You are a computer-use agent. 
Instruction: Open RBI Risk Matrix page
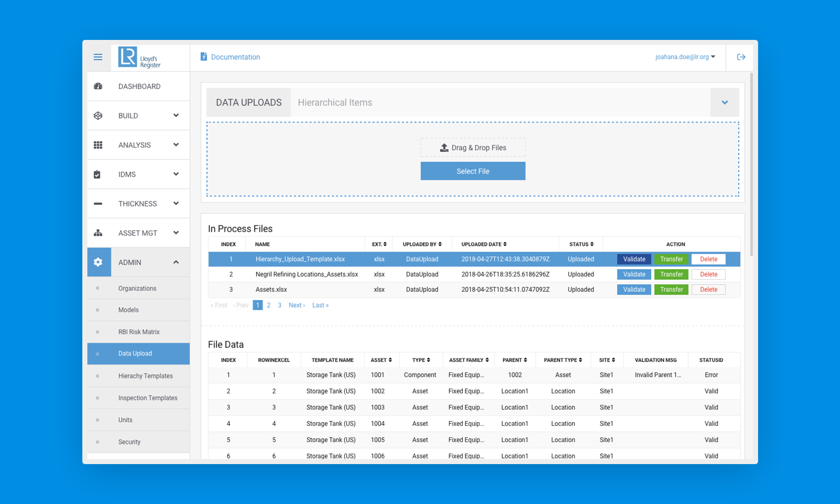pos(139,332)
